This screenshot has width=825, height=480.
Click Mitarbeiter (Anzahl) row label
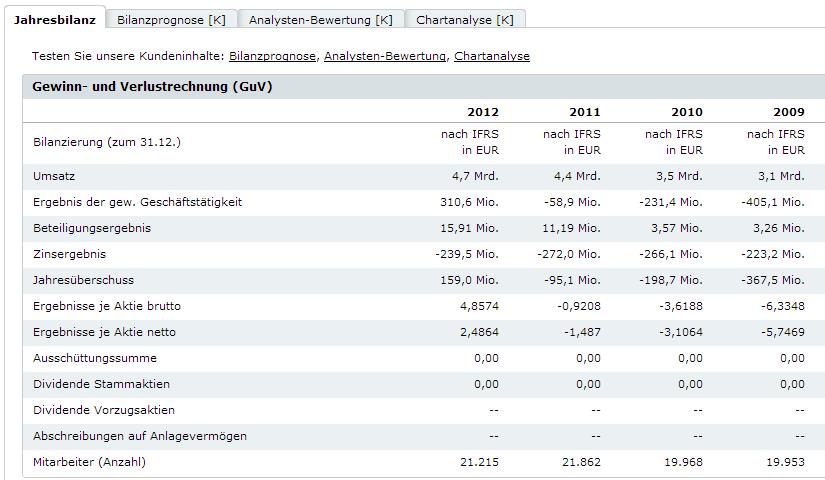click(x=89, y=462)
